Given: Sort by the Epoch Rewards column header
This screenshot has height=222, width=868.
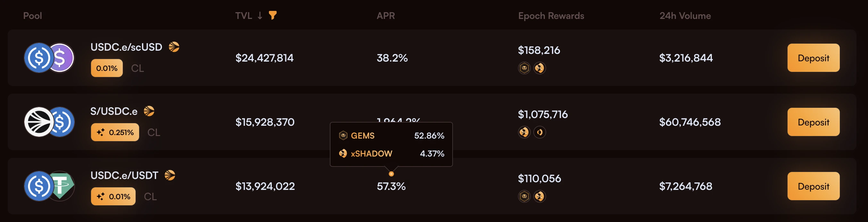Looking at the screenshot, I should (551, 15).
